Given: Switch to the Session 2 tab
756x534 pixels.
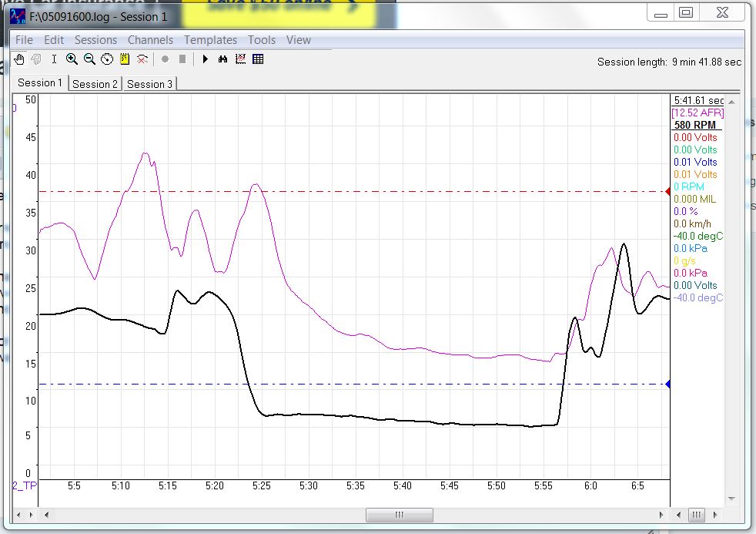Looking at the screenshot, I should tap(95, 84).
